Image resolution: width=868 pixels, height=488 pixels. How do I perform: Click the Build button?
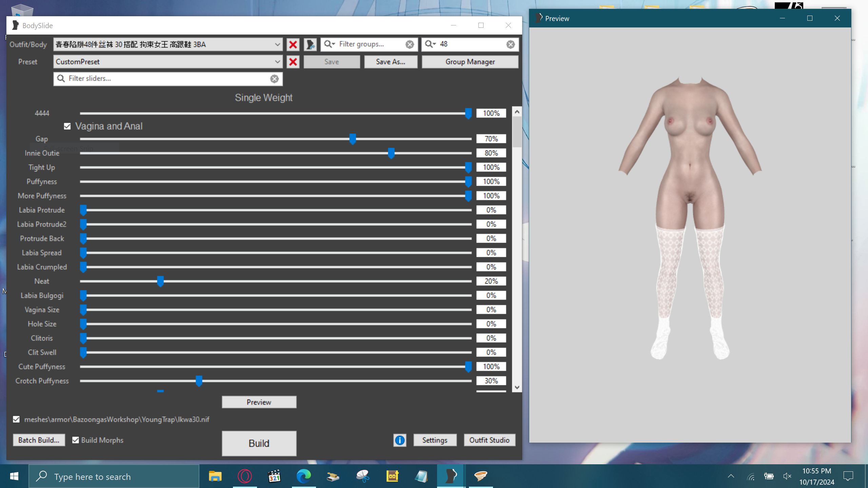pyautogui.click(x=259, y=443)
